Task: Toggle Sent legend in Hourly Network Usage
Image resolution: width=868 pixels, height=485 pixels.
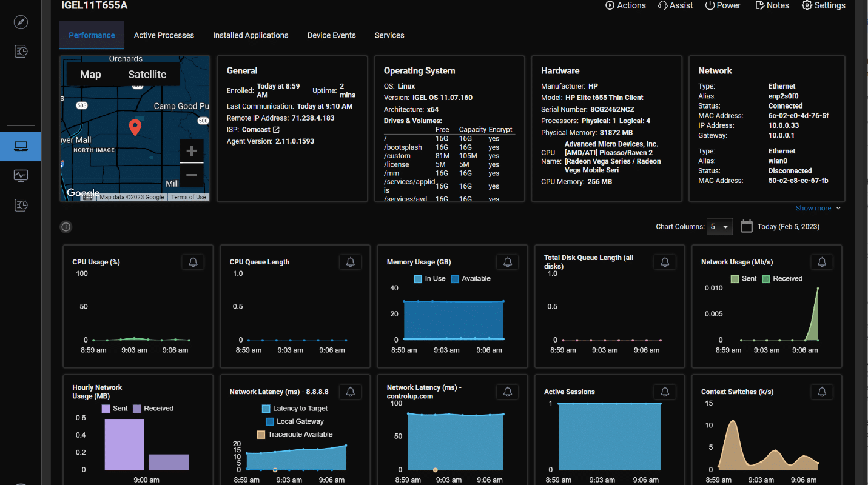Action: (115, 409)
